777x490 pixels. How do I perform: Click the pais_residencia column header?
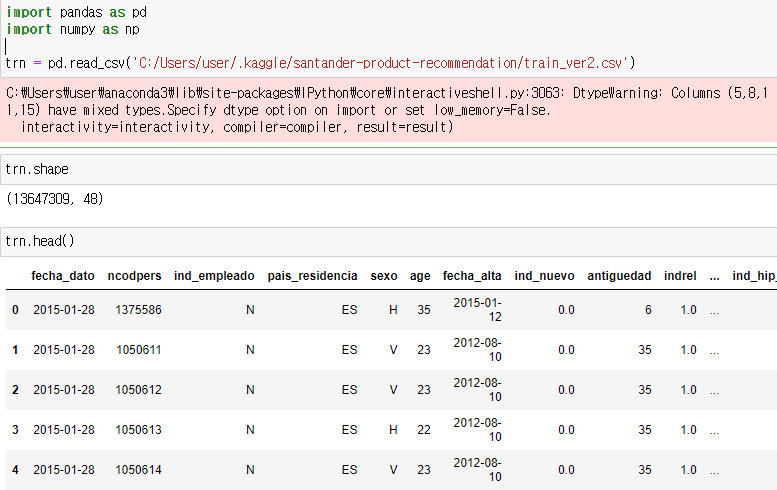pyautogui.click(x=312, y=276)
